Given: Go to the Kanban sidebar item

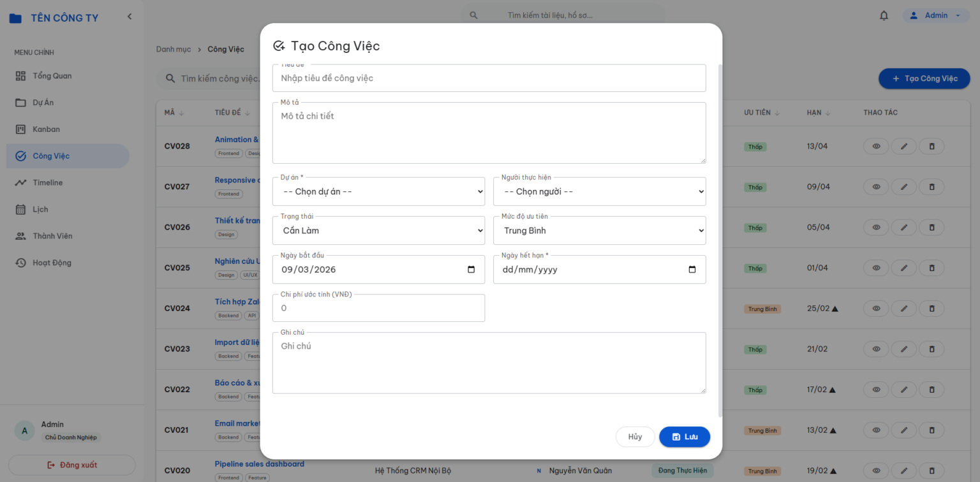Looking at the screenshot, I should 68,129.
